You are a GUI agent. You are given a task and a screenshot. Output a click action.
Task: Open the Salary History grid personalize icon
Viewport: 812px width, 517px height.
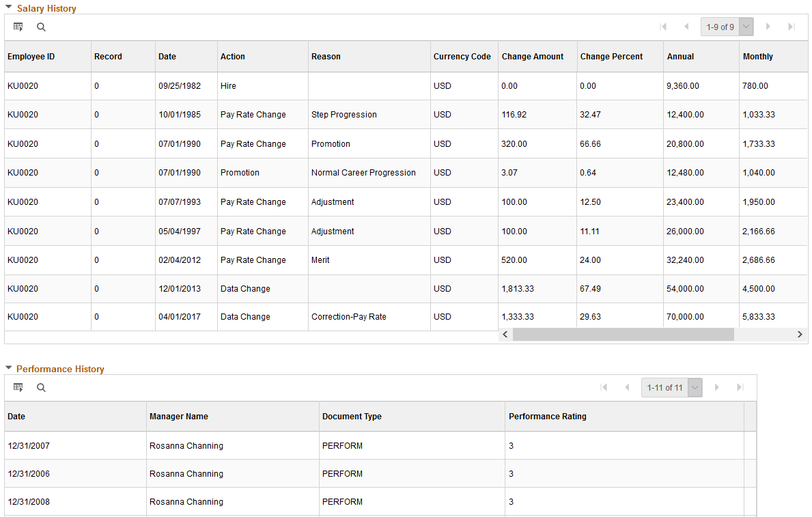coord(18,27)
